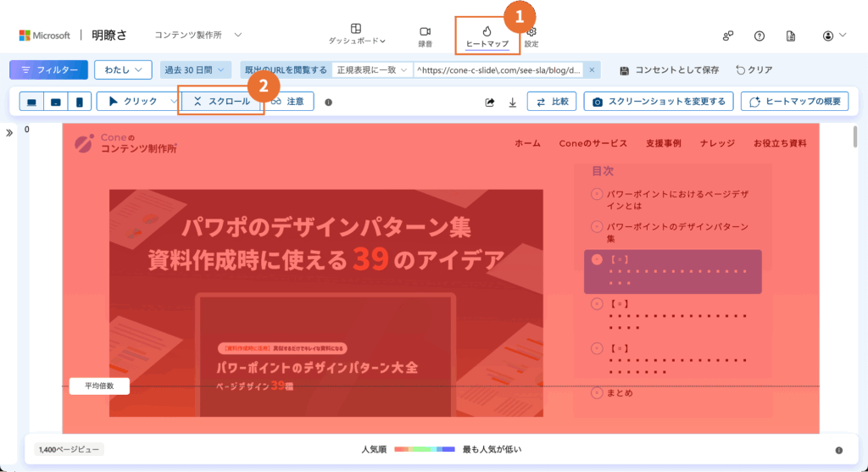868x472 pixels.
Task: Click the Coneのコンテンツ制作所 logo
Action: tap(125, 143)
